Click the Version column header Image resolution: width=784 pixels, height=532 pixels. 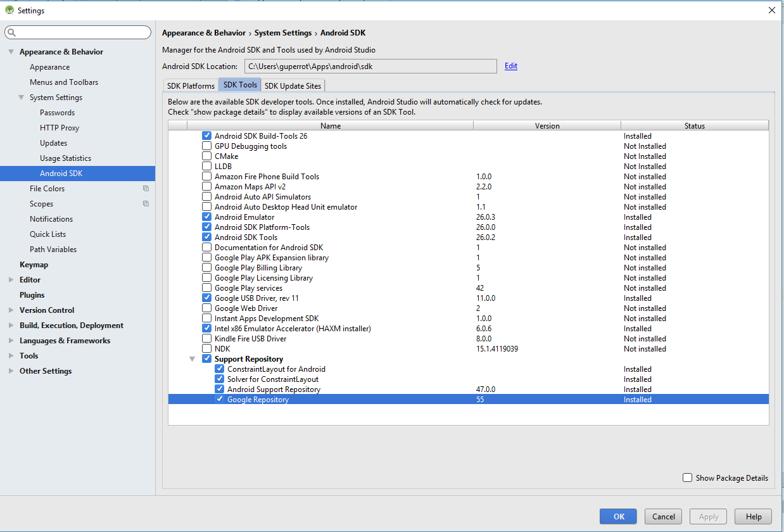(547, 125)
